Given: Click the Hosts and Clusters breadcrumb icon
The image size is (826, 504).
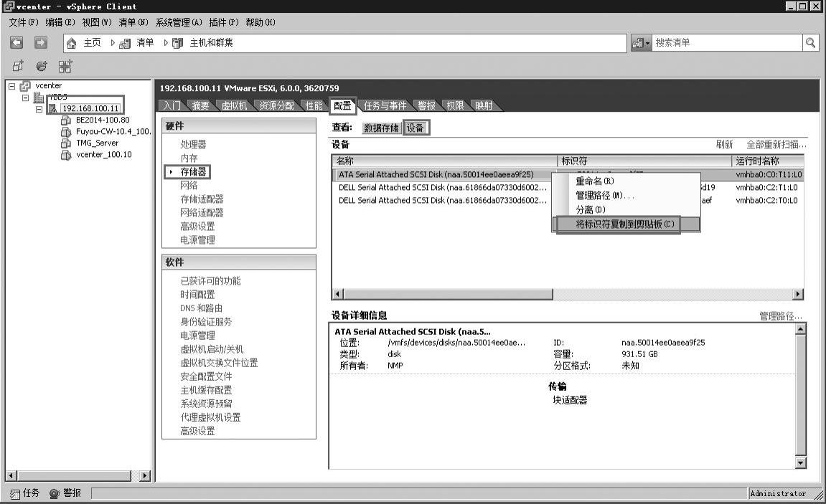Looking at the screenshot, I should pos(177,43).
